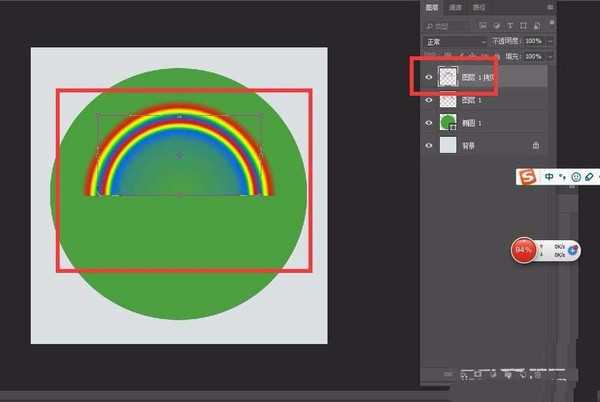The height and width of the screenshot is (402, 600).
Task: Open the Layers panel menu icon
Action: point(549,7)
